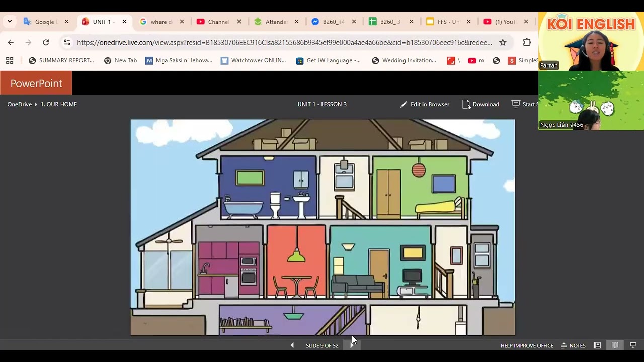Screen dimensions: 644x362
Task: Open the 1. OUR HOME folder breadcrumb
Action: pos(59,104)
